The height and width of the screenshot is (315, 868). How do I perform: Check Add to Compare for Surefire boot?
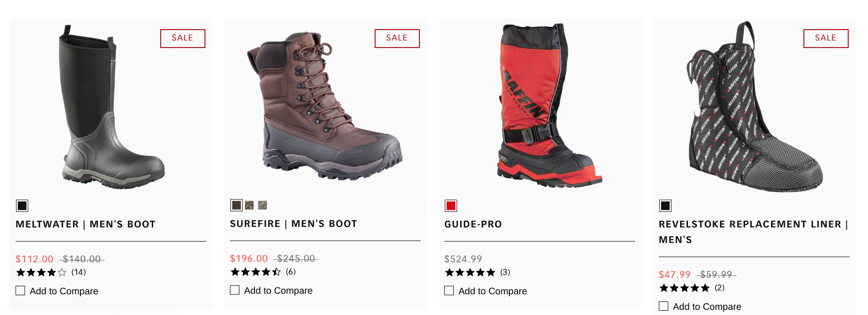pyautogui.click(x=235, y=290)
